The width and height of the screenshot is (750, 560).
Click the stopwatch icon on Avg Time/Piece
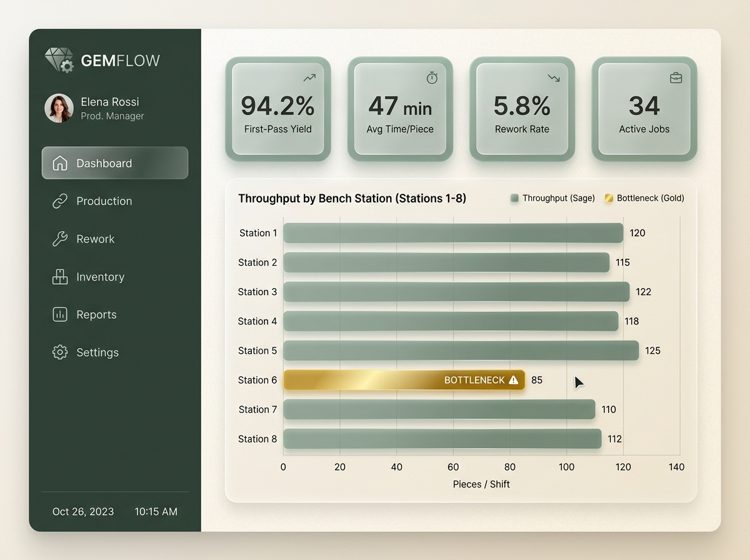[432, 77]
